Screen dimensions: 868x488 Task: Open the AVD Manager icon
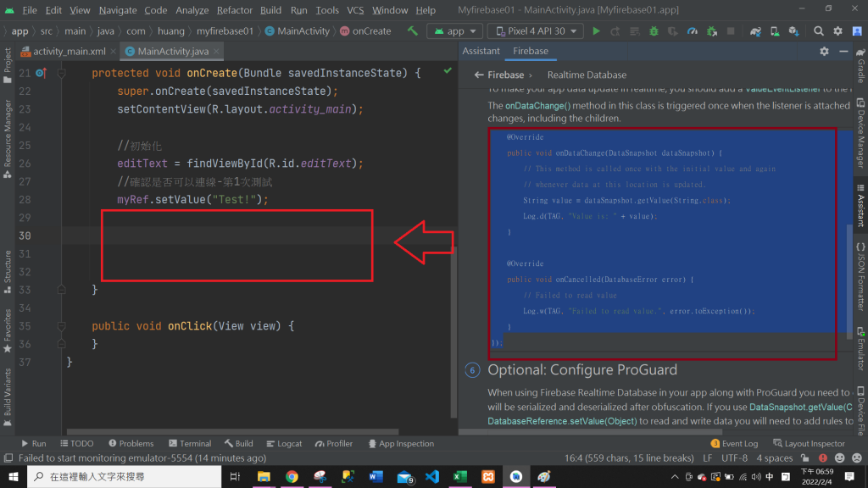click(x=775, y=31)
